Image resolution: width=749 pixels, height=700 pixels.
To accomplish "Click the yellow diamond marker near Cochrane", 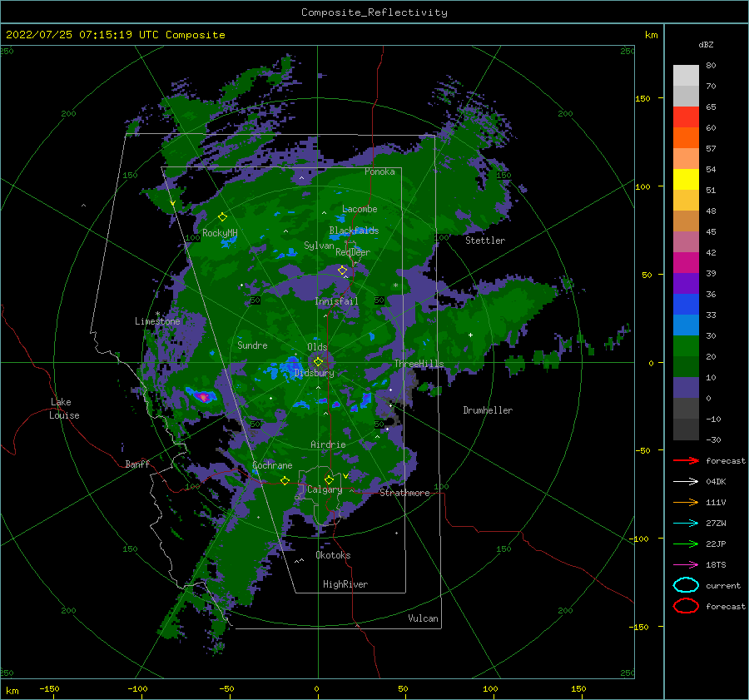I will 285,481.
